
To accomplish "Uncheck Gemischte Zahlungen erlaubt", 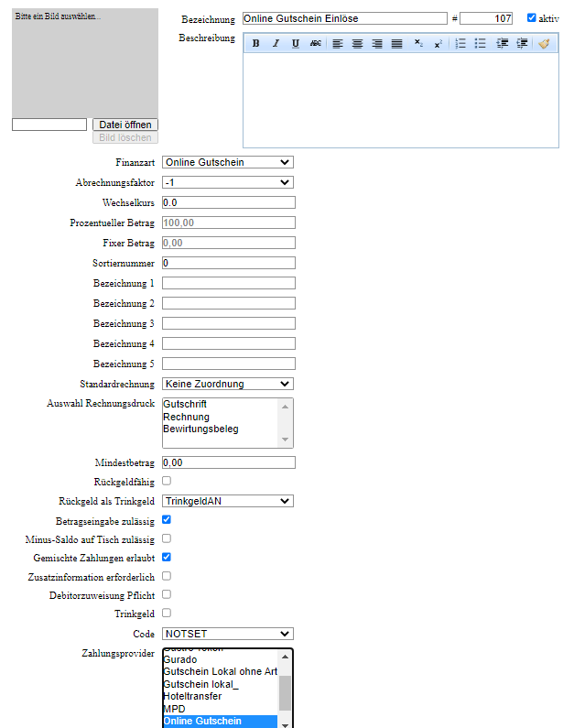I will [x=167, y=557].
